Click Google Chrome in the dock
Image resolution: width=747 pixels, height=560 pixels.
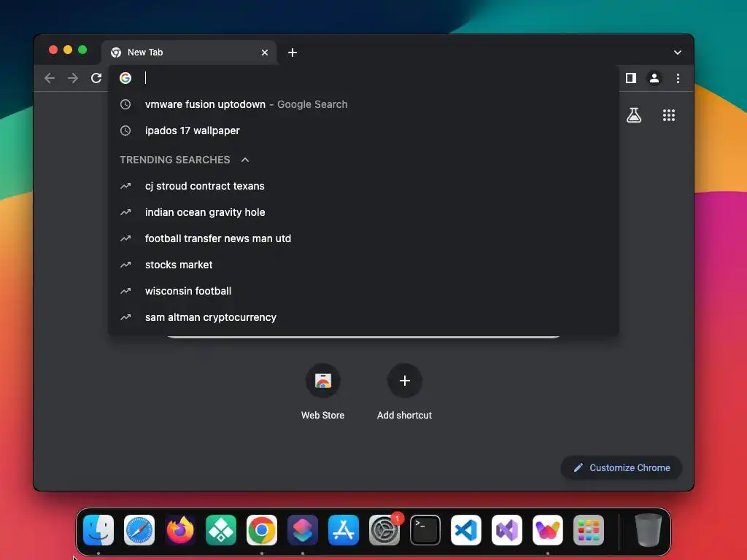point(262,530)
